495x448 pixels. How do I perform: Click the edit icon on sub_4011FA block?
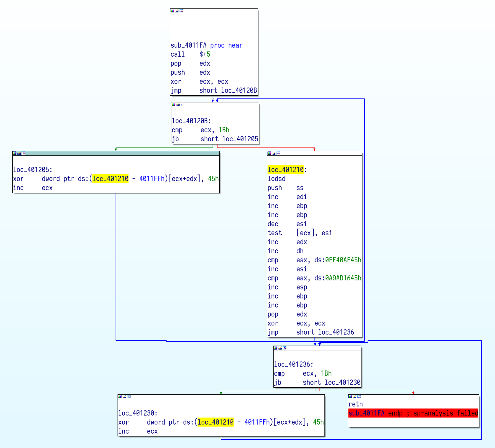click(177, 11)
